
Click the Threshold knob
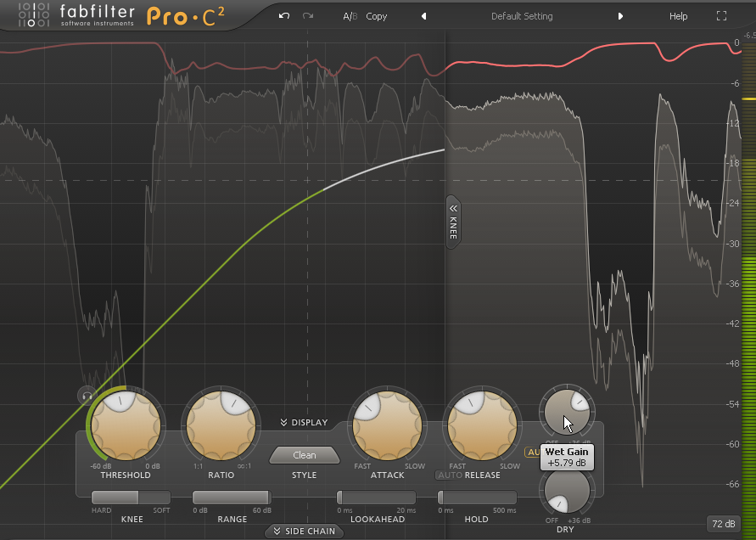click(x=126, y=425)
